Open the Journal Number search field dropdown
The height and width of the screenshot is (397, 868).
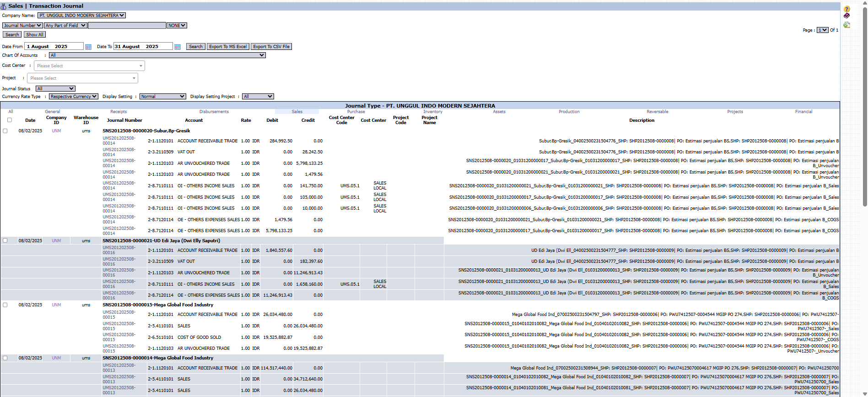22,26
